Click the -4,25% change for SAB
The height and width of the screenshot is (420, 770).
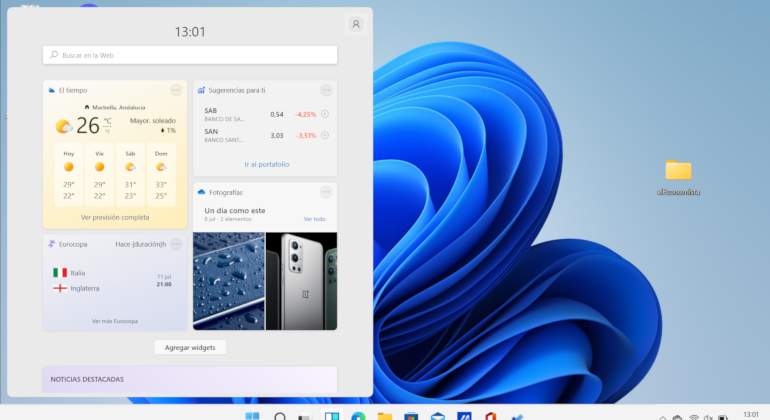(306, 114)
